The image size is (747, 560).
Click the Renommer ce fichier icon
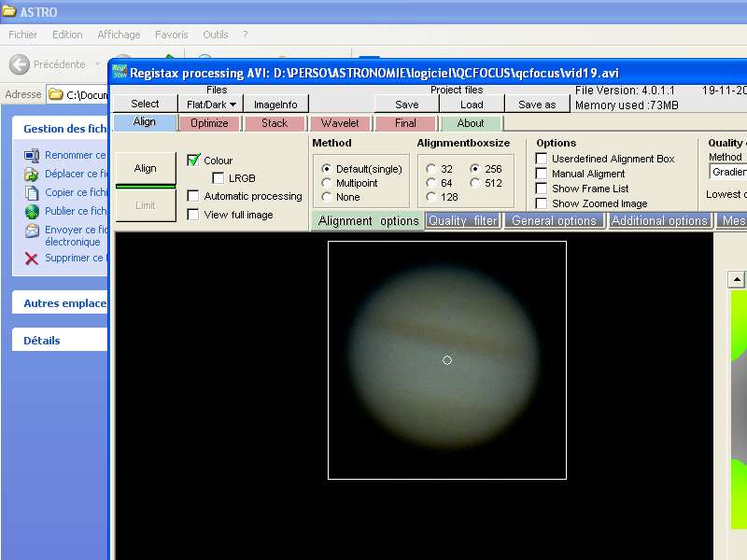(x=32, y=155)
